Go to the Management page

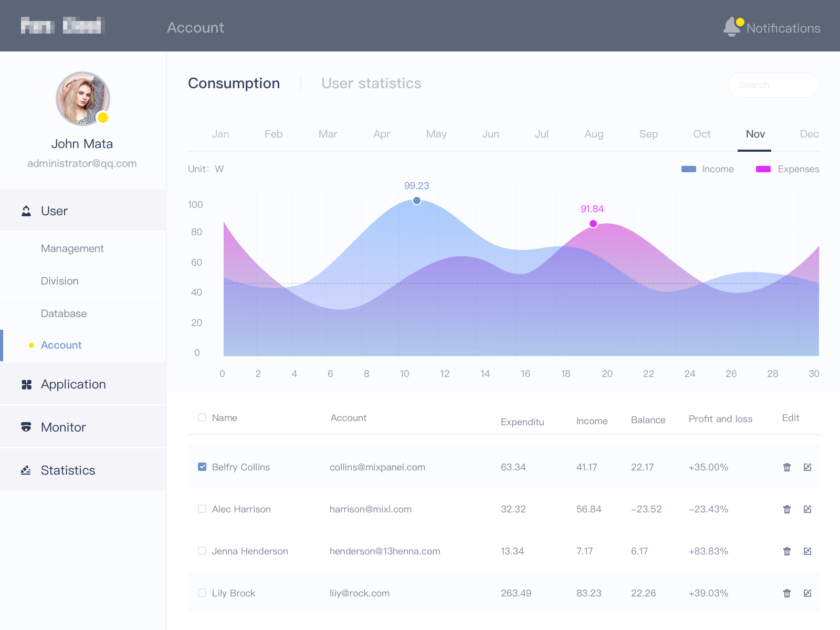tap(72, 248)
